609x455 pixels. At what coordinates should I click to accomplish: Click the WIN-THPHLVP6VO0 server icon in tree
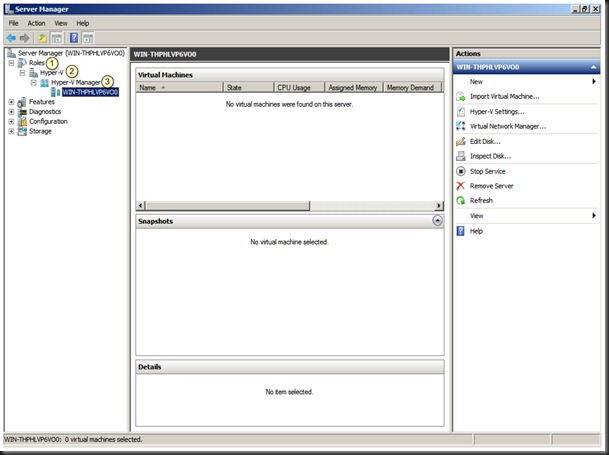click(x=56, y=92)
